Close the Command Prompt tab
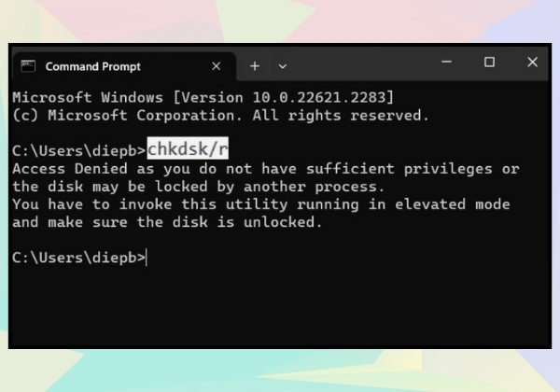560x392 pixels. [217, 66]
